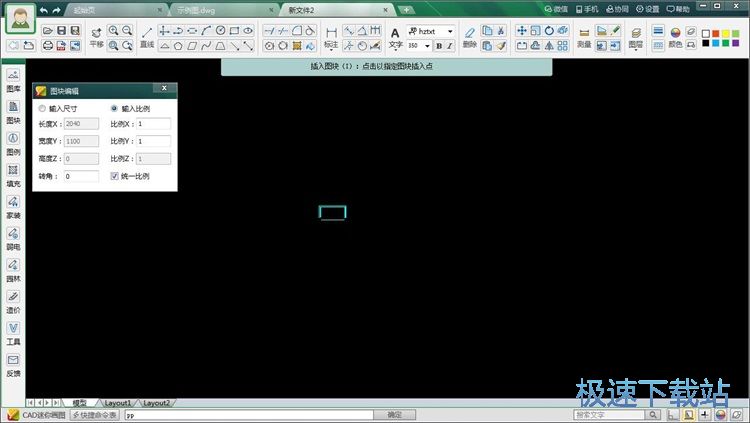Screen dimensions: 750x423
Task: Select the 测量 (measure) tool
Action: coord(583,37)
